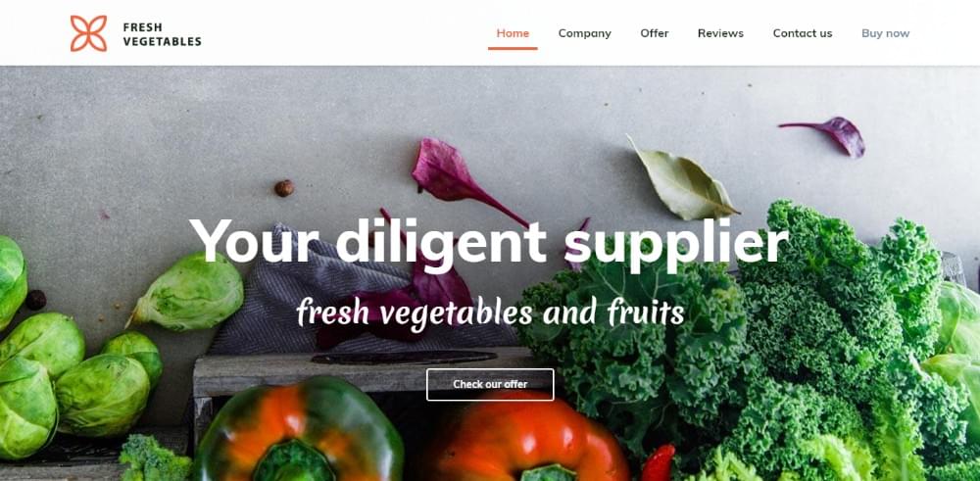Click the 'Your diligent supplier' headline
The image size is (980, 481).
(489, 242)
